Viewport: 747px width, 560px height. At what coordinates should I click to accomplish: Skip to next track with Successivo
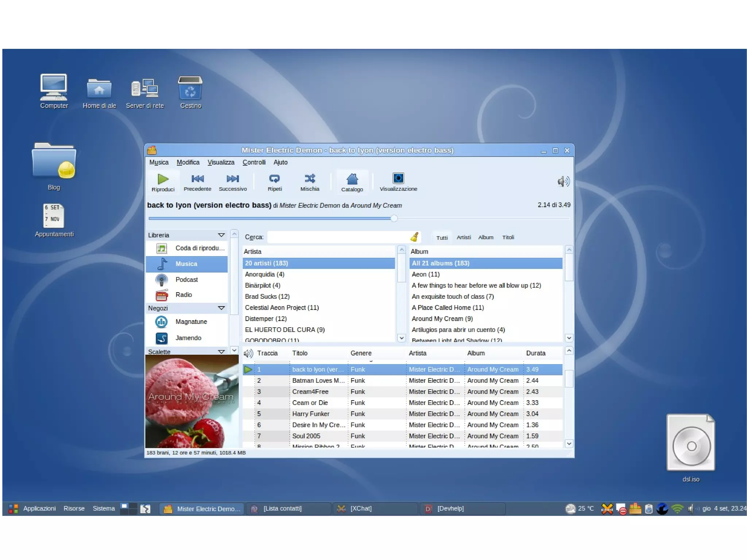(x=233, y=182)
